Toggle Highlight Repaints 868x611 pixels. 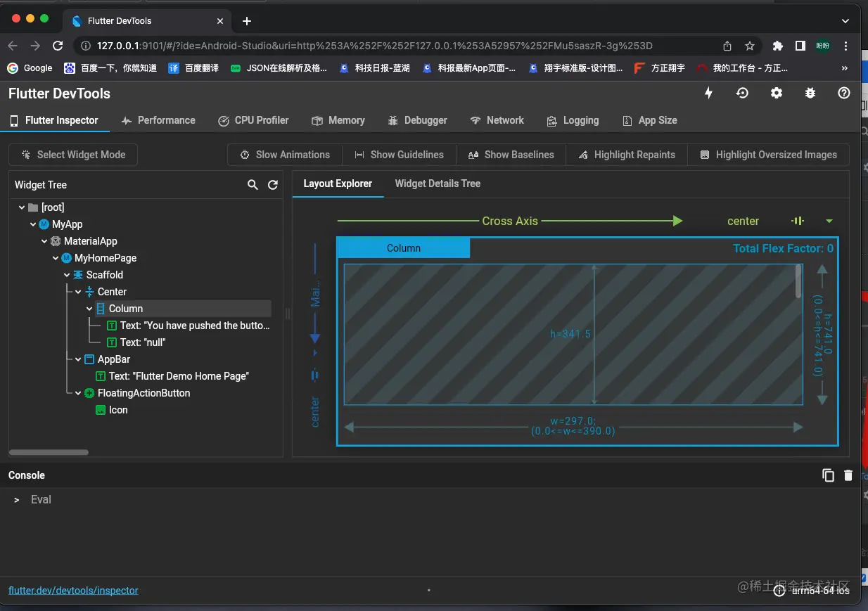(x=627, y=155)
